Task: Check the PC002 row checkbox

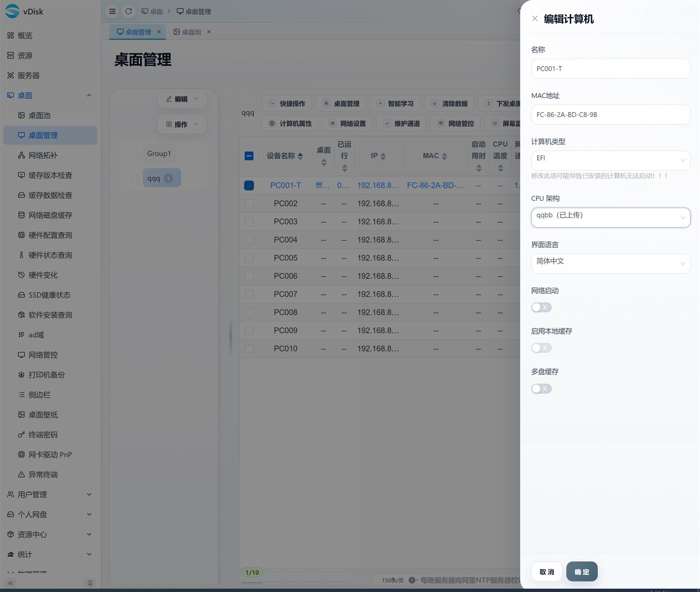Action: (249, 203)
